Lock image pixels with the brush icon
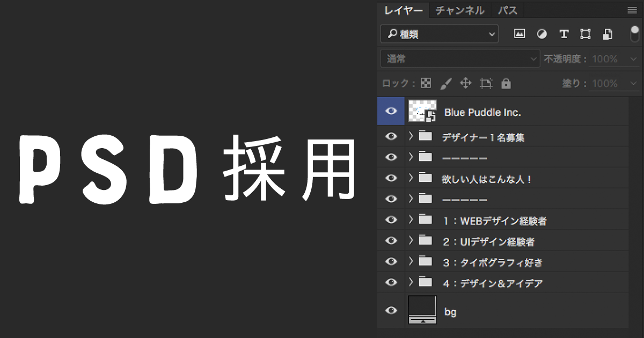Viewport: 644px width, 338px height. coord(445,83)
